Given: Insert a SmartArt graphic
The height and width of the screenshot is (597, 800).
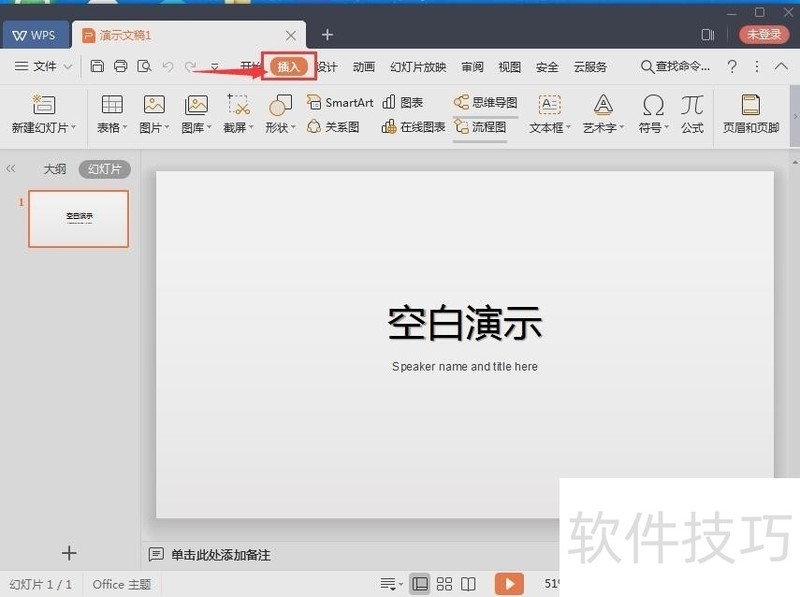Looking at the screenshot, I should click(x=340, y=102).
